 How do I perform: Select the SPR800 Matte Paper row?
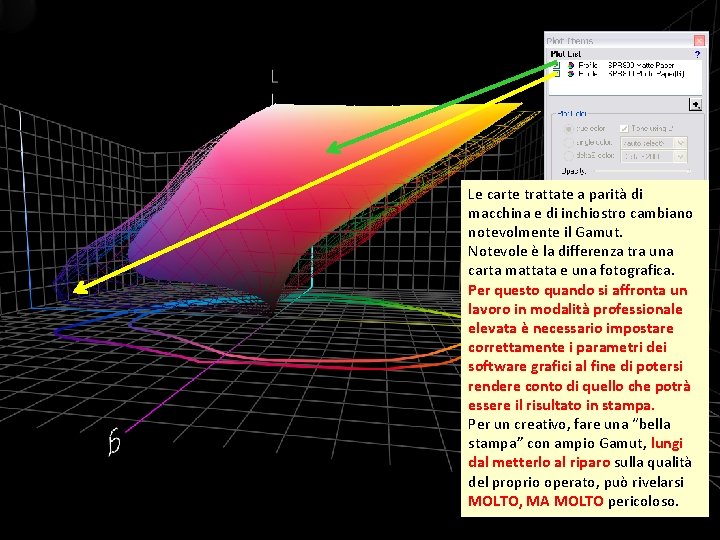coord(627,65)
